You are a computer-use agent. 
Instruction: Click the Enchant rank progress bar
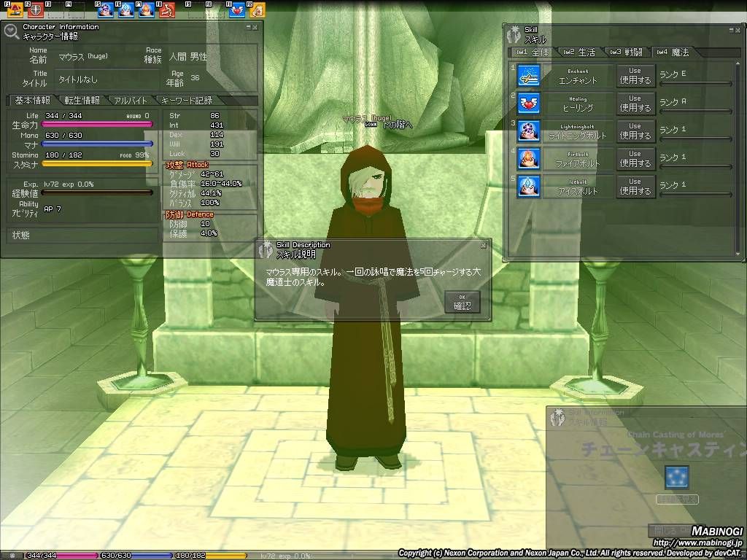pyautogui.click(x=695, y=84)
